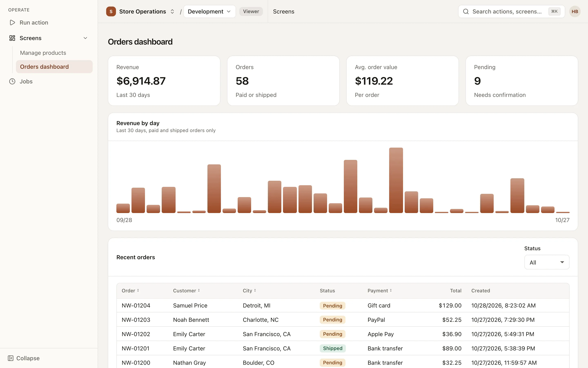Viewport: 588px width, 368px height.
Task: Open Jobs in the sidebar
Action: [x=26, y=82]
